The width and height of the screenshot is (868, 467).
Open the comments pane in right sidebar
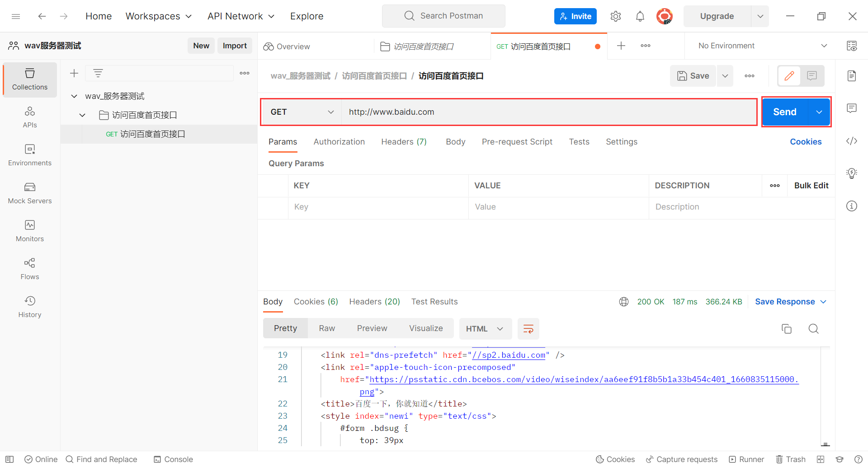[x=852, y=108]
